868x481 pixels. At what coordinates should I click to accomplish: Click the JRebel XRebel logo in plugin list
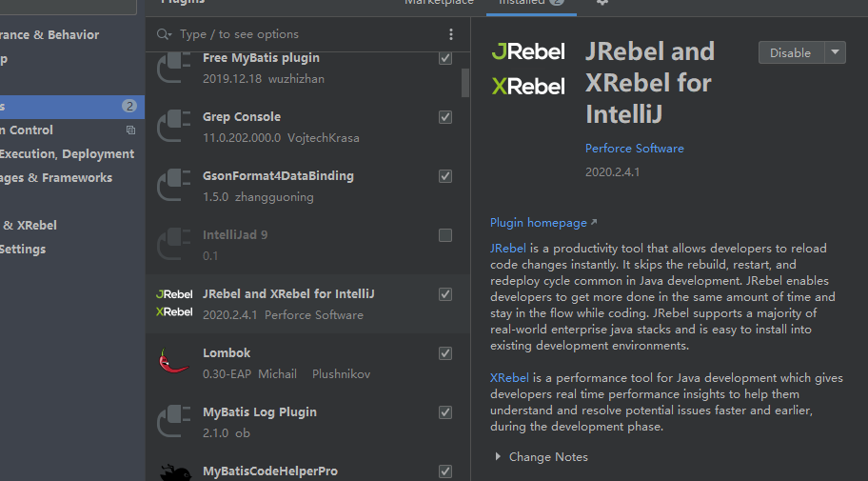click(x=174, y=303)
